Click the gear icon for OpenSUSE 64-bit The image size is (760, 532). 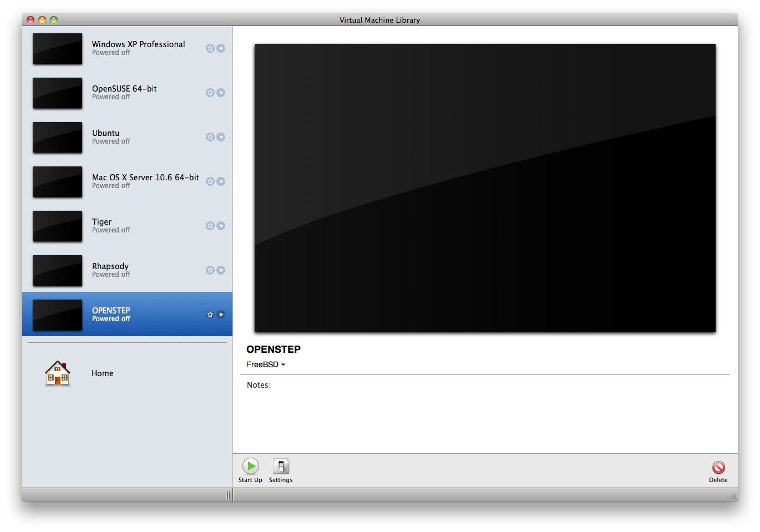coord(210,93)
